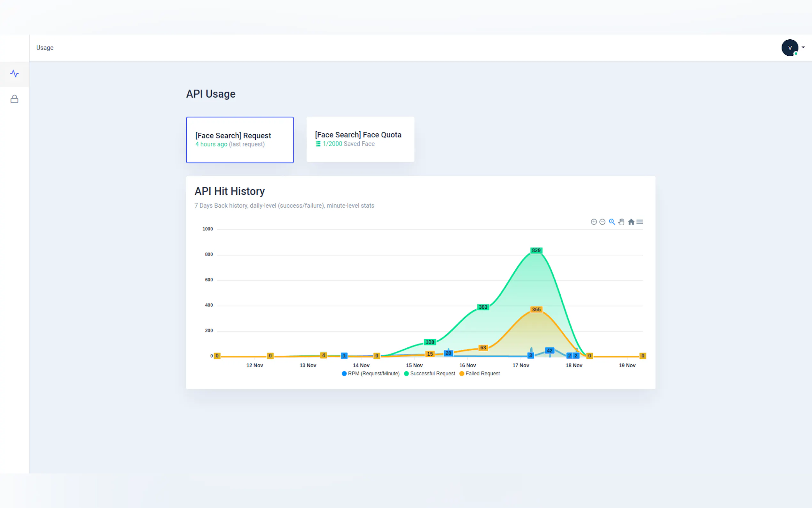The width and height of the screenshot is (812, 508).
Task: Select the magnifier selection zoom tool
Action: pos(612,222)
